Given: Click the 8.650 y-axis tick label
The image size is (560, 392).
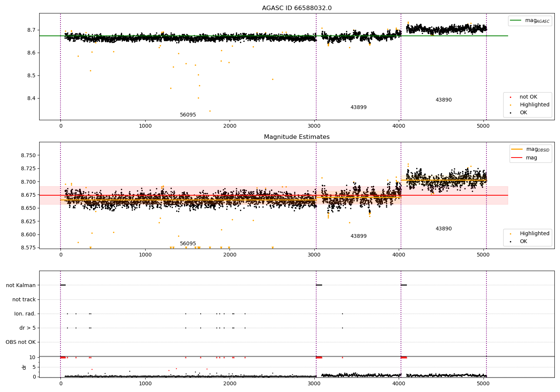Looking at the screenshot, I should pyautogui.click(x=29, y=208).
